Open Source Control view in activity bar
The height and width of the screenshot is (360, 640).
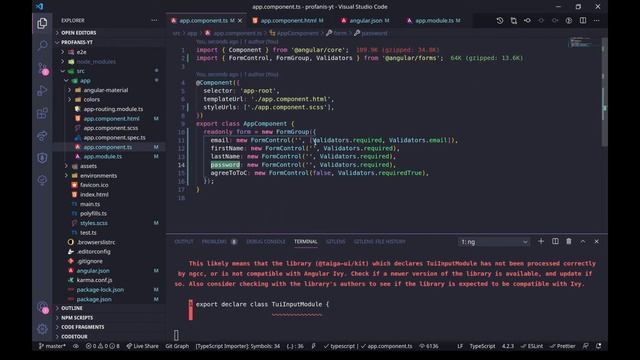(42, 68)
